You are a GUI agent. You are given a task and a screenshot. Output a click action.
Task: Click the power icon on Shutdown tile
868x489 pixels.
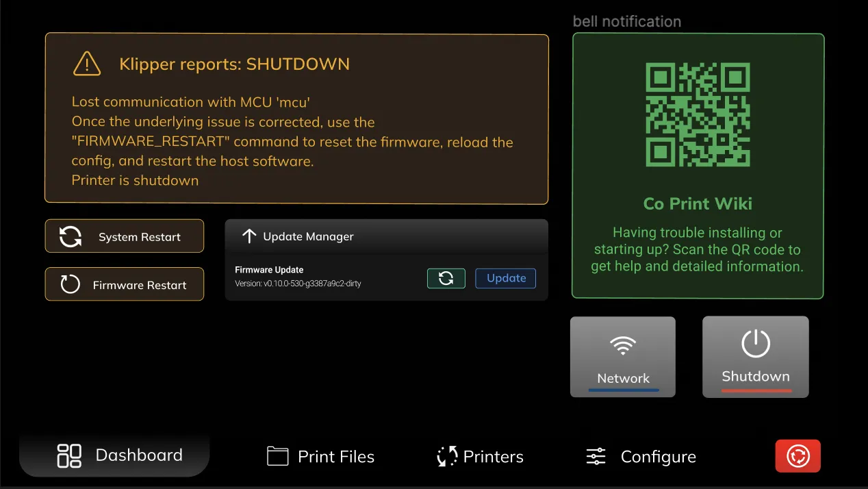[x=756, y=344]
